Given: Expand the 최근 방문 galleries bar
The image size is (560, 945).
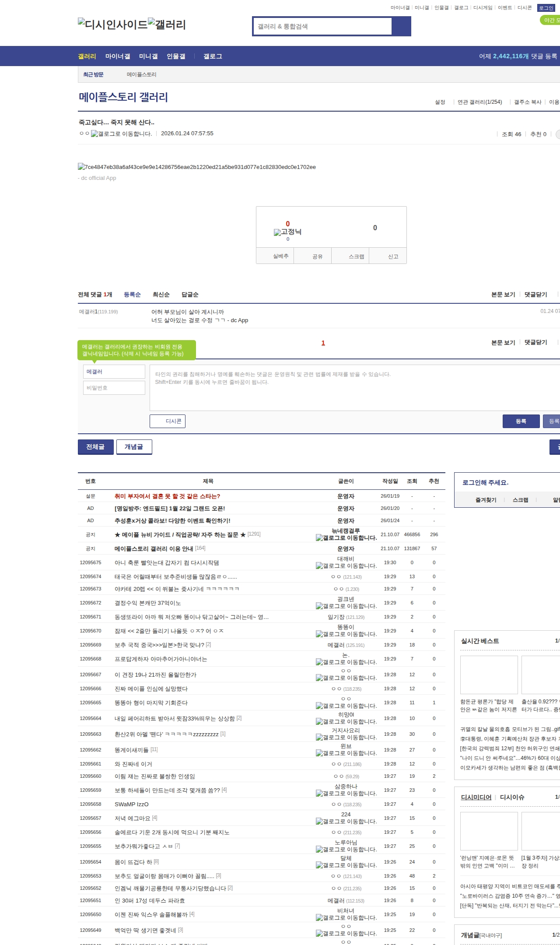Looking at the screenshot, I should coord(93,74).
